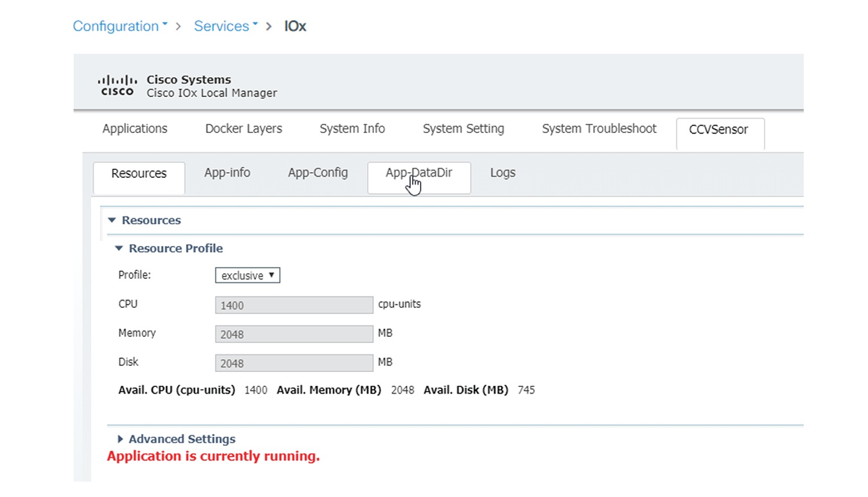This screenshot has width=868, height=497.
Task: Open the Profile dropdown showing exclusive
Action: coord(247,275)
